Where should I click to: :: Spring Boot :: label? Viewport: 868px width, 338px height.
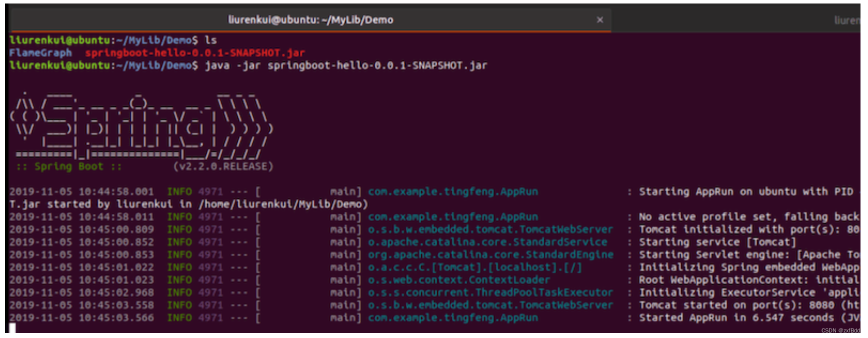[69, 166]
